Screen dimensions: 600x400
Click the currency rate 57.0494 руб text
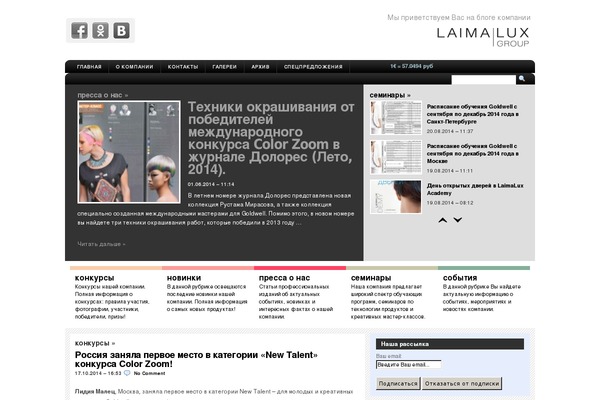412,66
